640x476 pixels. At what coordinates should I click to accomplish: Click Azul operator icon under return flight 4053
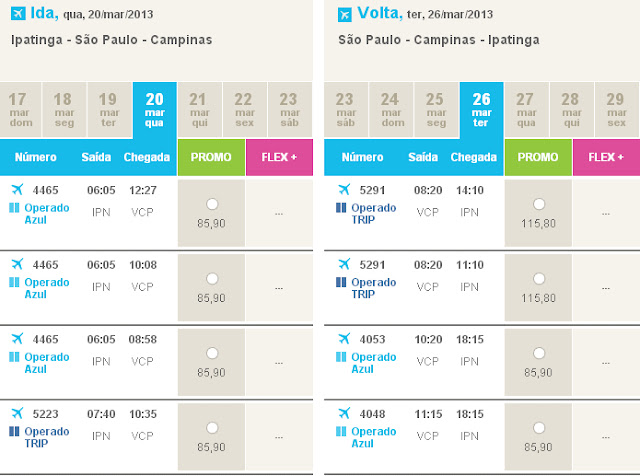pyautogui.click(x=341, y=357)
